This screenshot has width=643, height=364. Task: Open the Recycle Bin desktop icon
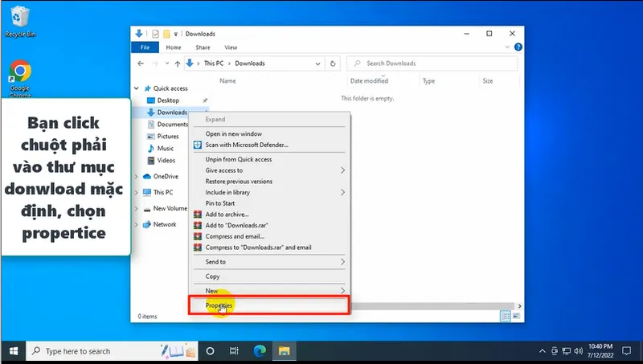[19, 22]
